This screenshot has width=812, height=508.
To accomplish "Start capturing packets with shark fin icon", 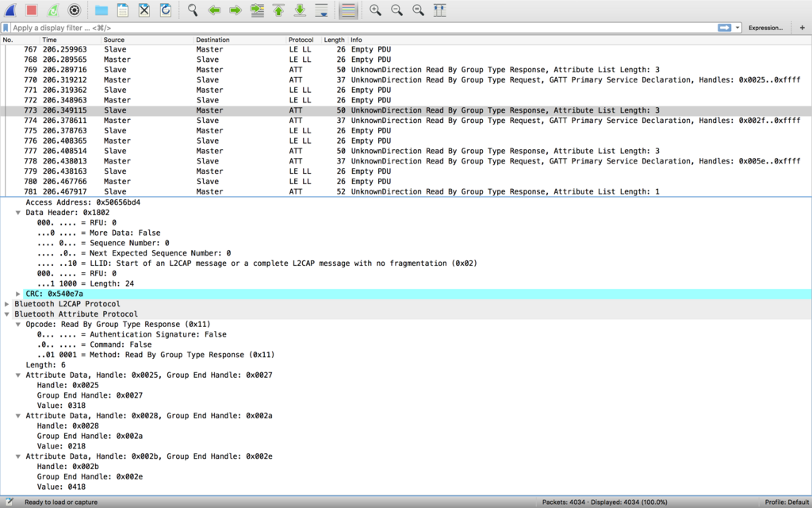I will (x=10, y=10).
